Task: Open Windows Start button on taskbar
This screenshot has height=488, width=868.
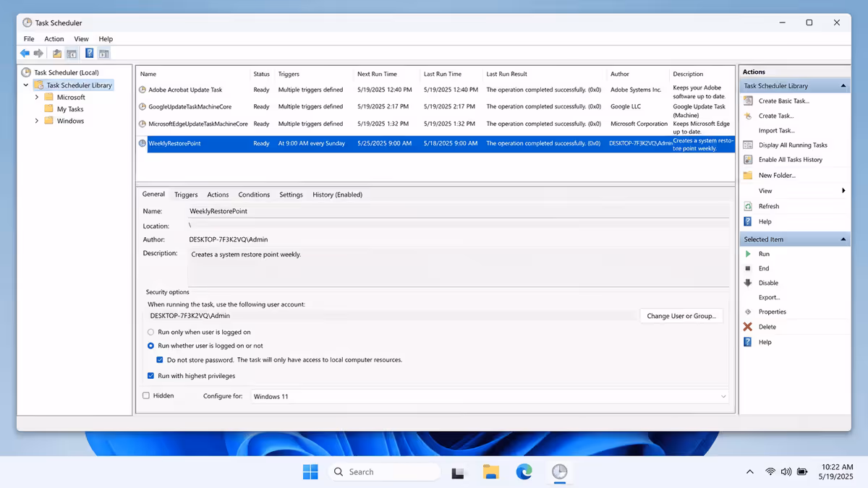Action: 310,472
